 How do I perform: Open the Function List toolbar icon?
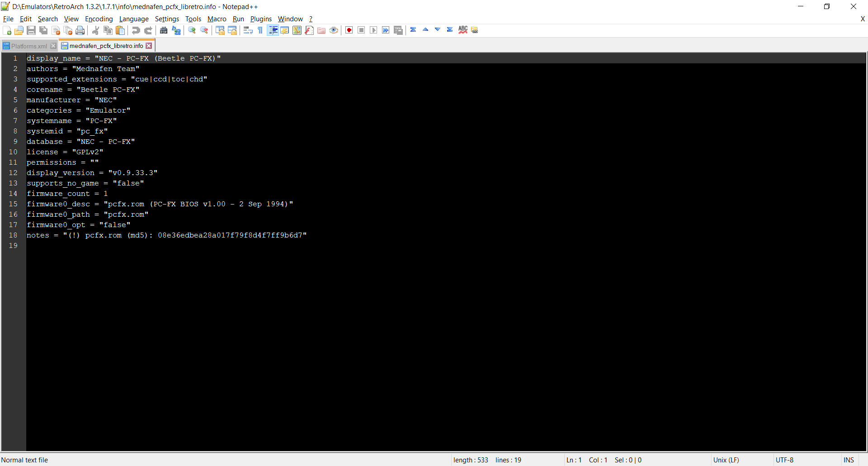point(309,30)
